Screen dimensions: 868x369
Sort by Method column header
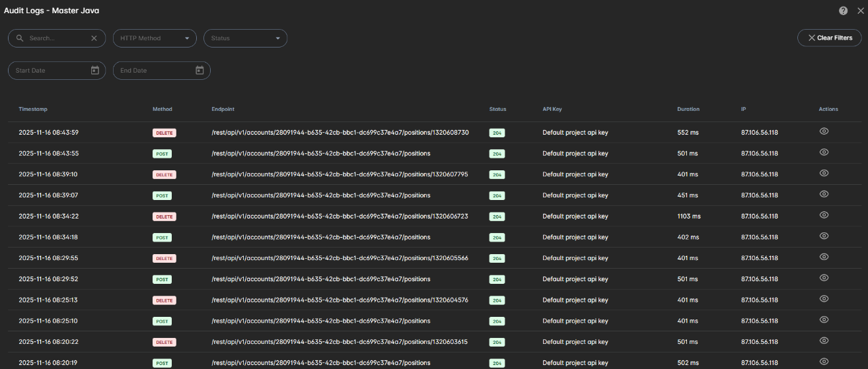[x=163, y=109]
